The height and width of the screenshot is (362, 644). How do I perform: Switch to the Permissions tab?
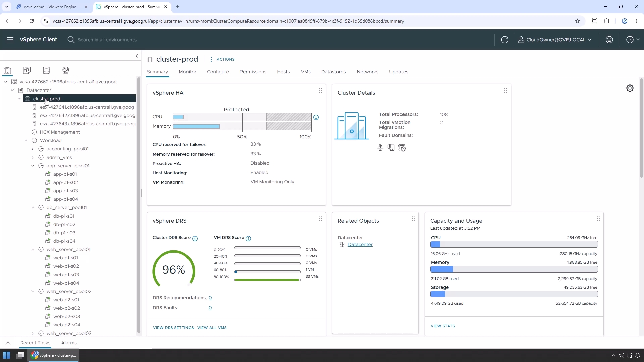pos(253,72)
